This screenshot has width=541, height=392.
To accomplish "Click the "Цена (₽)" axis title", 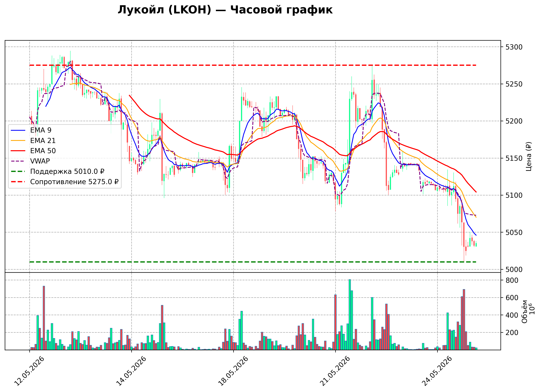I will (x=529, y=156).
